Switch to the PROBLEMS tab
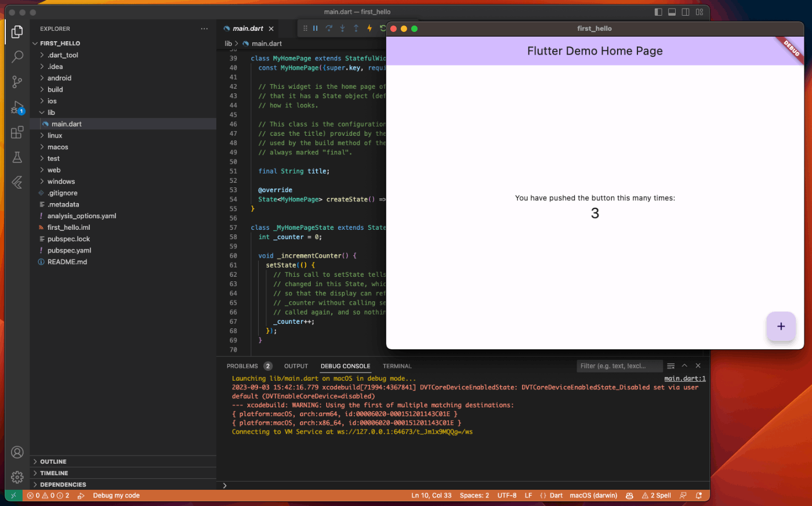812x506 pixels. 249,366
